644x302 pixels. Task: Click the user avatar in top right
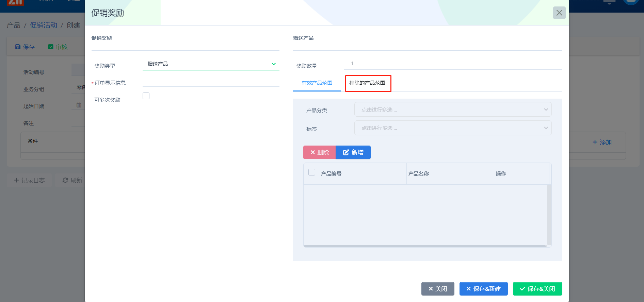(x=631, y=2)
